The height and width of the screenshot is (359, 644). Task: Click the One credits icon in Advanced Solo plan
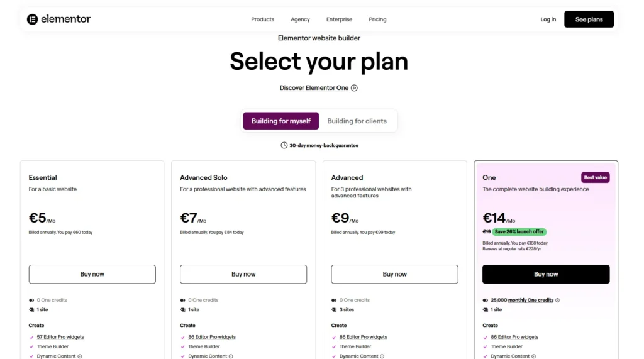tap(183, 301)
